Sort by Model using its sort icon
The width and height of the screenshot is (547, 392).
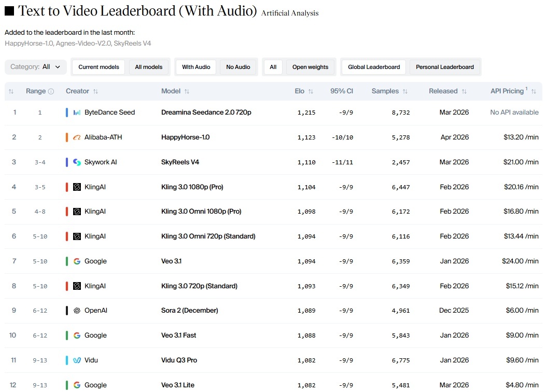point(187,91)
